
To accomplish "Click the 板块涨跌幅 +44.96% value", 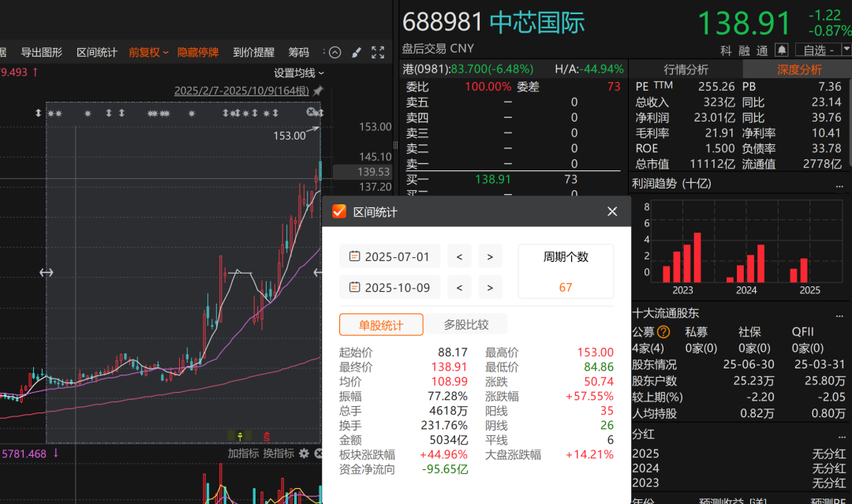I will click(443, 454).
